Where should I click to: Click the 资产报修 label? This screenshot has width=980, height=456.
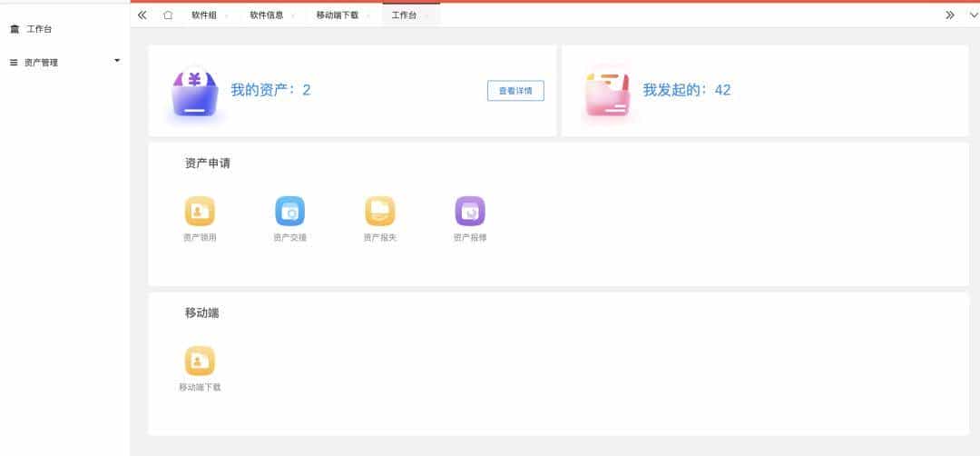tap(470, 238)
